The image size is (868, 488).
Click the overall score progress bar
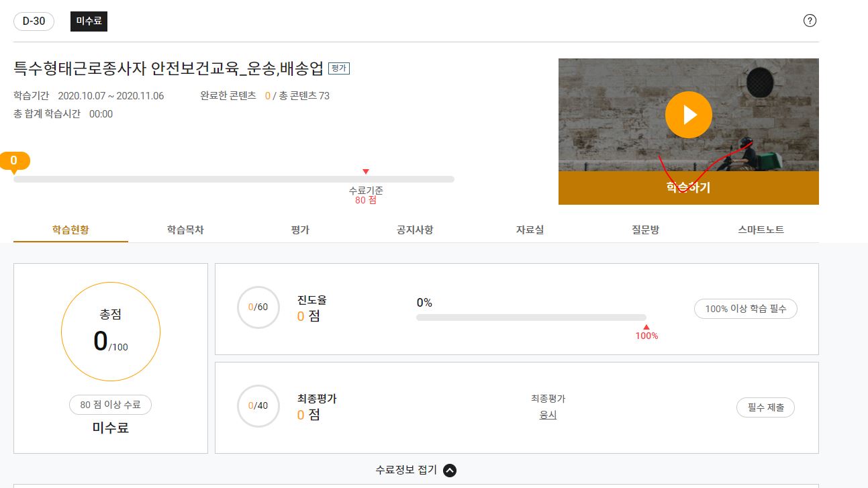tap(234, 179)
